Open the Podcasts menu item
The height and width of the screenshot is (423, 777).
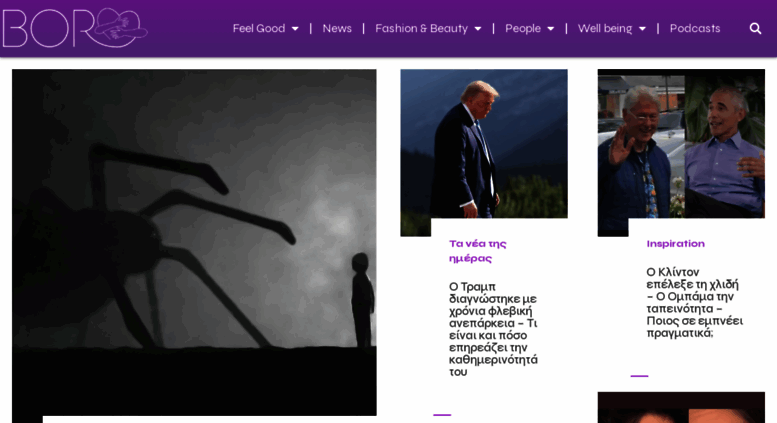(695, 29)
